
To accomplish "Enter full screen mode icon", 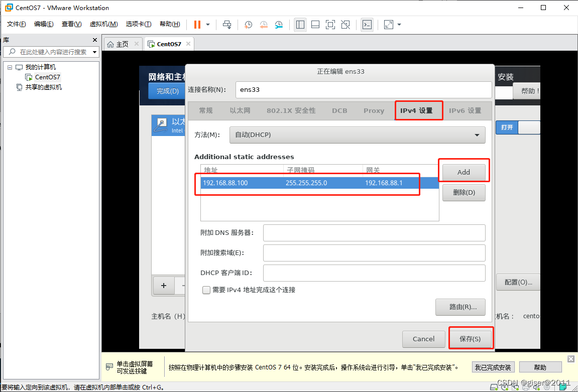I will point(330,25).
